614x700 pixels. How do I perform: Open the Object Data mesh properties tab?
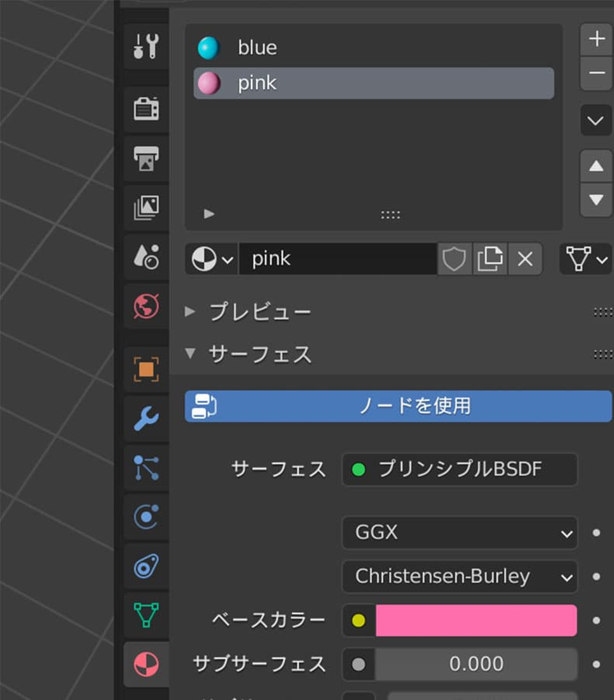point(146,615)
